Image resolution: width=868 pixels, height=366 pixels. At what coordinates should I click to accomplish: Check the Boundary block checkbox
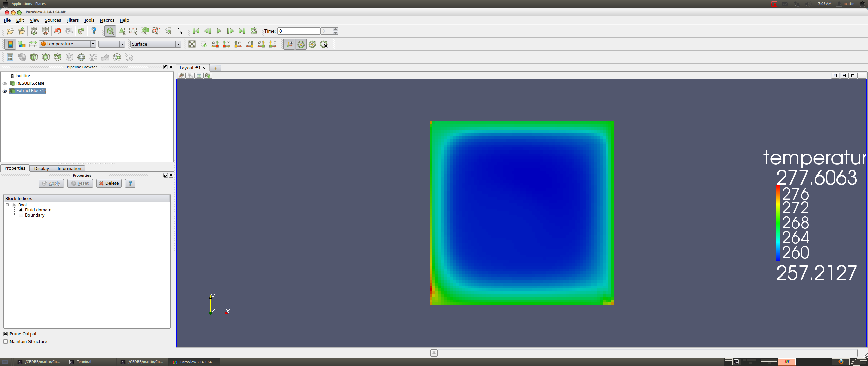21,215
